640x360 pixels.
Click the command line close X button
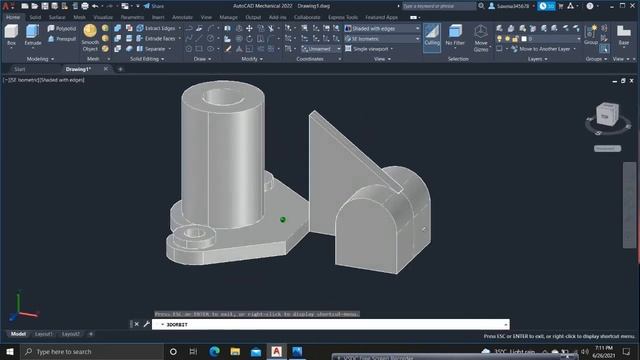pos(137,324)
